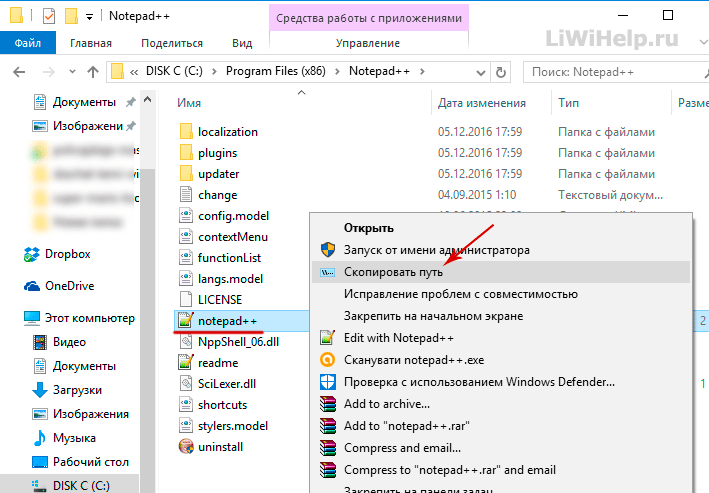Click the uninstall program icon
Viewport: 709px width, 493px height.
coord(186,447)
